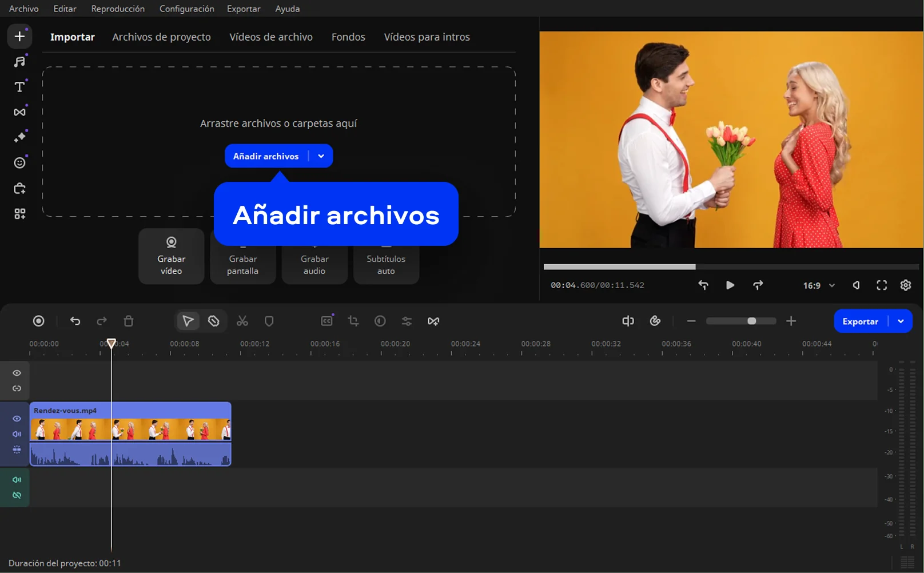Viewport: 924px width, 573px height.
Task: Select the scissors Split tool
Action: [242, 321]
